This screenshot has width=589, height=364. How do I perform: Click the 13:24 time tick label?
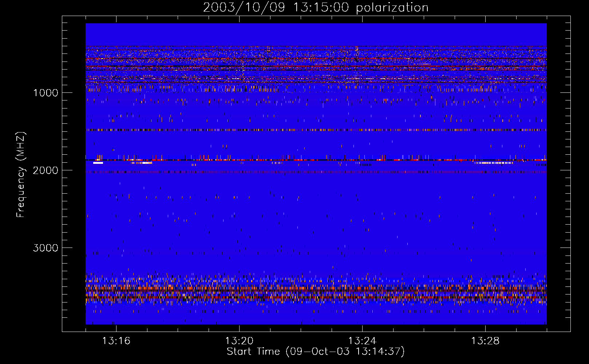(x=362, y=341)
